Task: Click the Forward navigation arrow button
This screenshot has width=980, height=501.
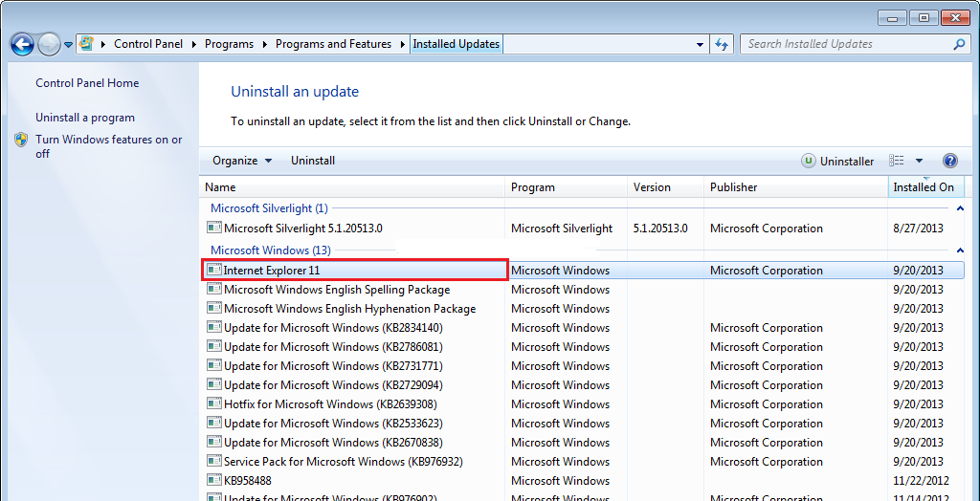Action: (x=49, y=44)
